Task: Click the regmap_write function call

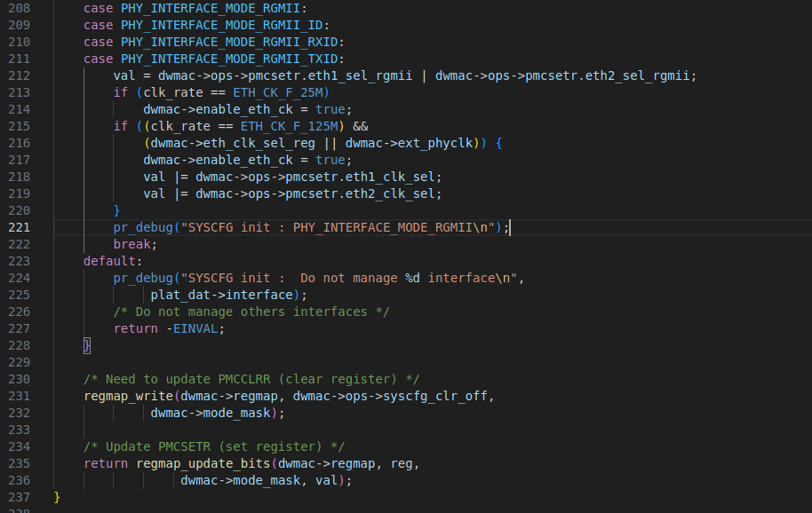Action: [128, 396]
